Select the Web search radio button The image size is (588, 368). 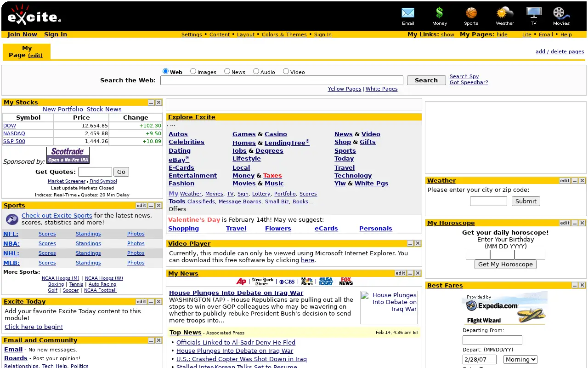166,71
